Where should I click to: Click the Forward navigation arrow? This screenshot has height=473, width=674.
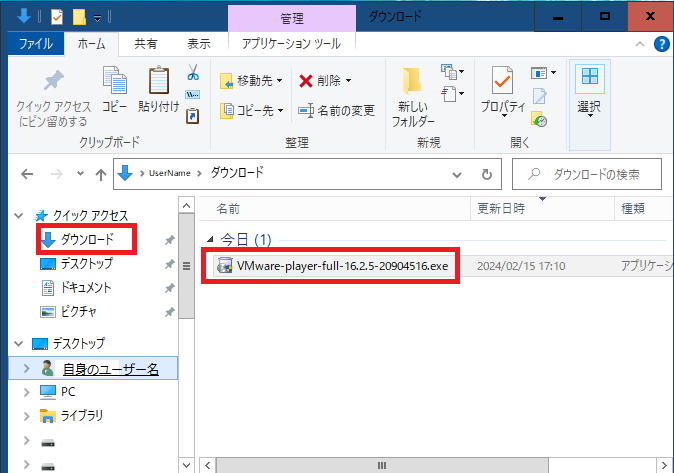57,174
